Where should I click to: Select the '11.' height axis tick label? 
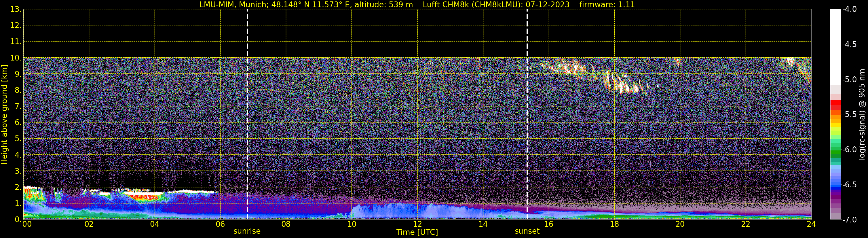[16, 42]
